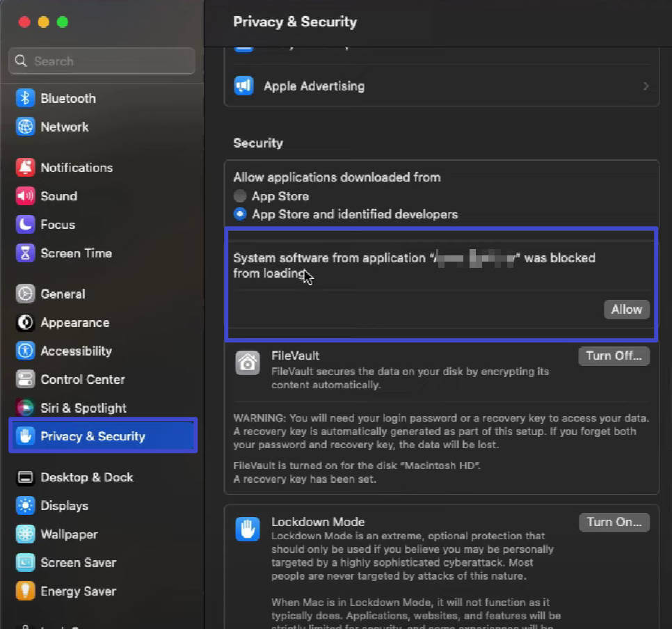
Task: Open Screen Saver settings label
Action: pyautogui.click(x=79, y=562)
